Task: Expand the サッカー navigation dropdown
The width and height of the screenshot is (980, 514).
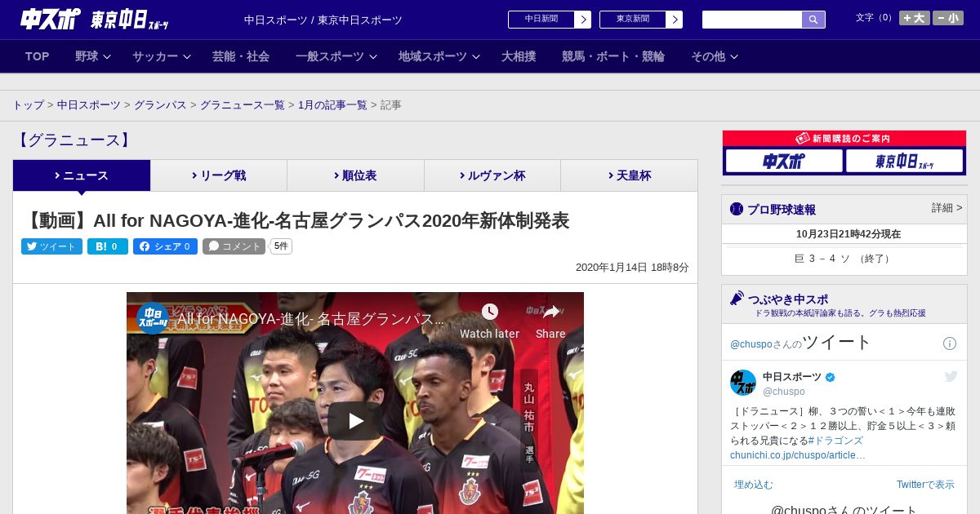Action: [x=162, y=56]
